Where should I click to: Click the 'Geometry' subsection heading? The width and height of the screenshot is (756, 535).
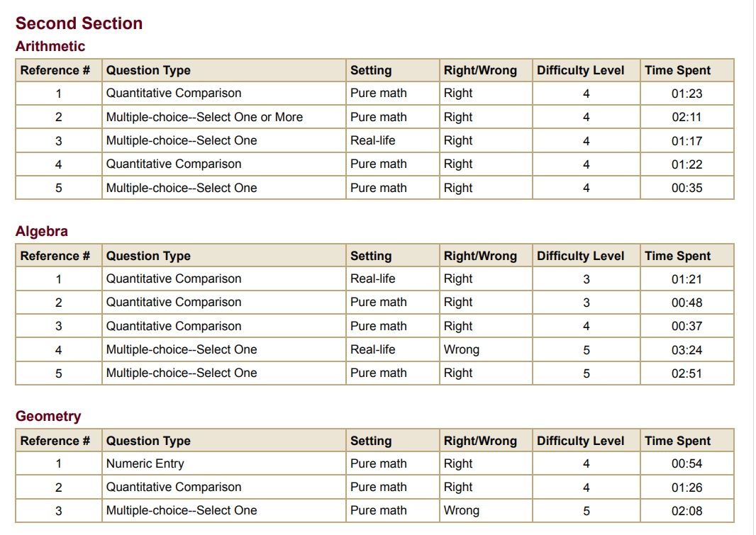(48, 416)
